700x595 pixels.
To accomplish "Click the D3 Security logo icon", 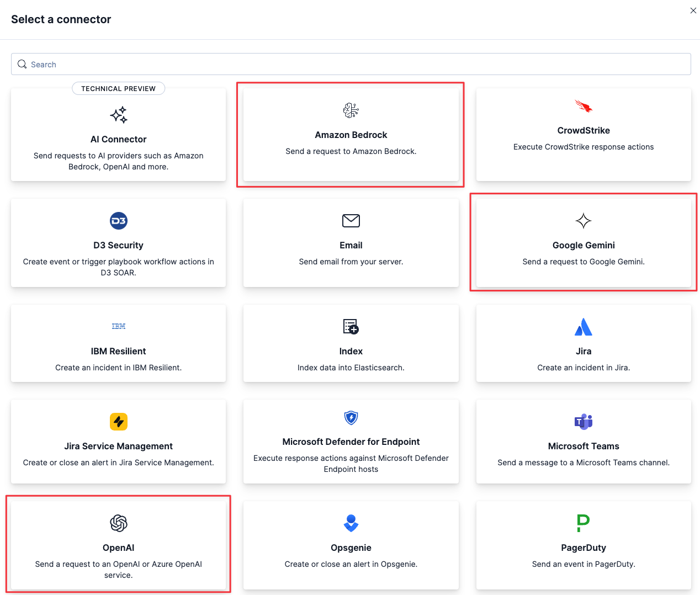I will [119, 221].
